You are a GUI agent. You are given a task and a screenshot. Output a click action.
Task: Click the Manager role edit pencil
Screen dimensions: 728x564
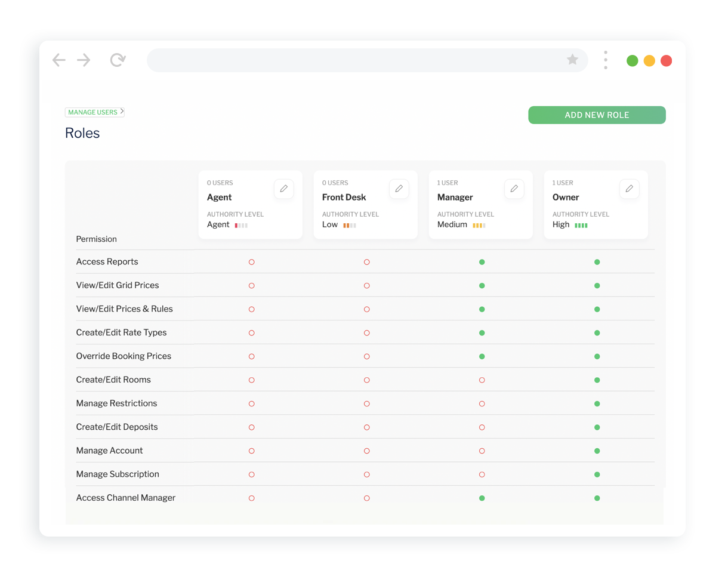point(514,189)
